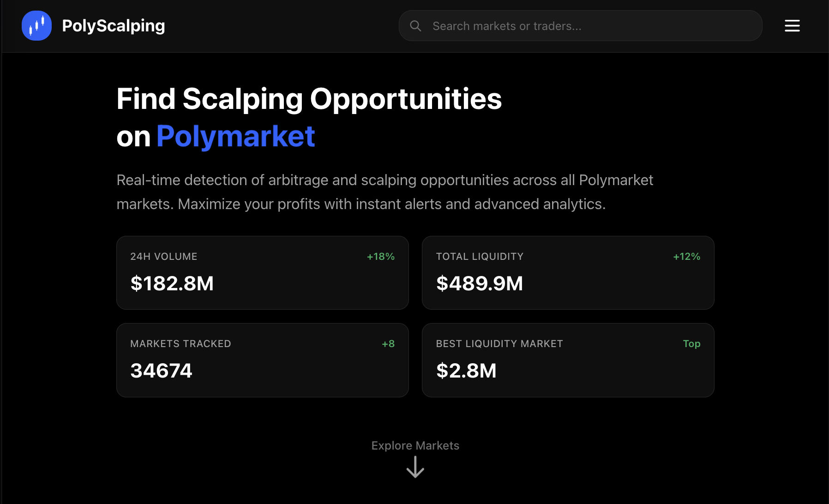Click the Polymarket heading text

pos(235,136)
